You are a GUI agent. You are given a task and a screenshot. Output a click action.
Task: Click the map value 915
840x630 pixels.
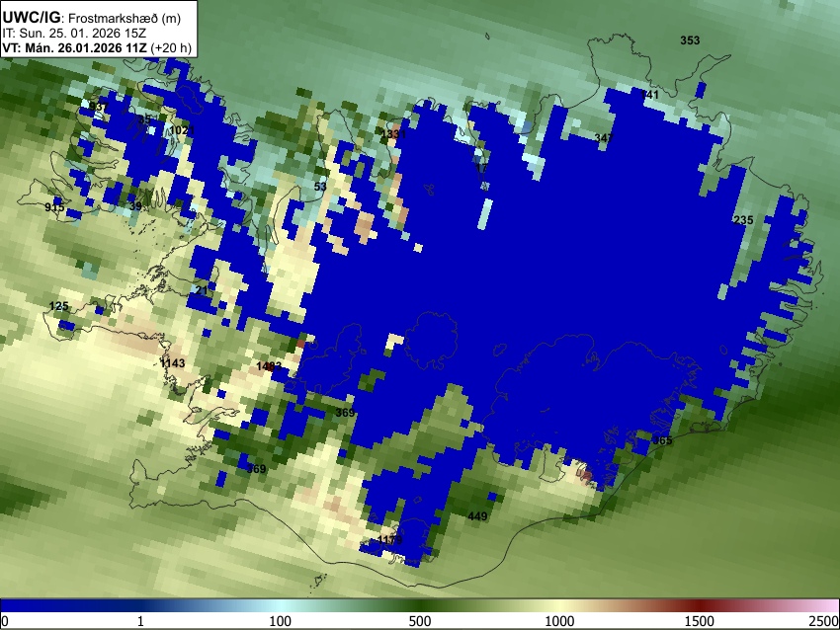54,207
